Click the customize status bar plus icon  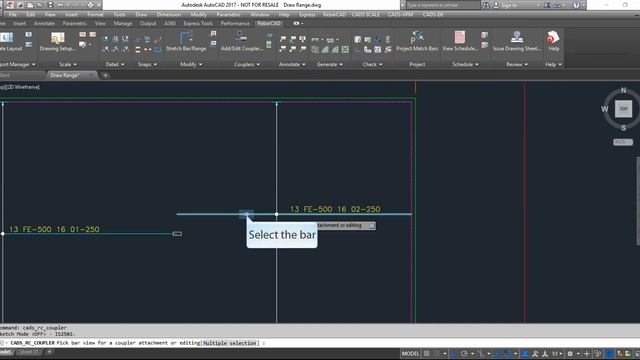click(587, 353)
